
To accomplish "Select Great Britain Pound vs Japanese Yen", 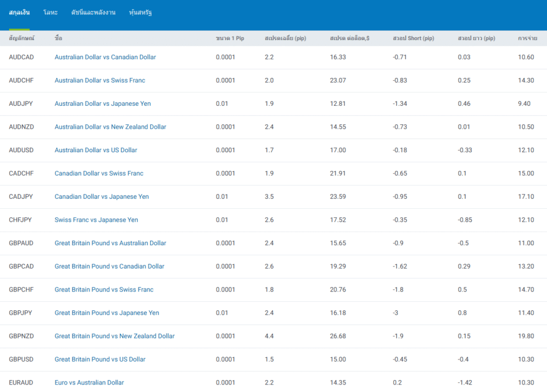I will [106, 313].
